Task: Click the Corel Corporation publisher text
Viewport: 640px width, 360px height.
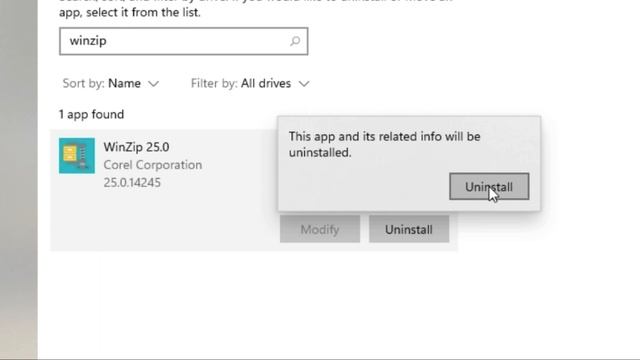Action: click(x=153, y=165)
